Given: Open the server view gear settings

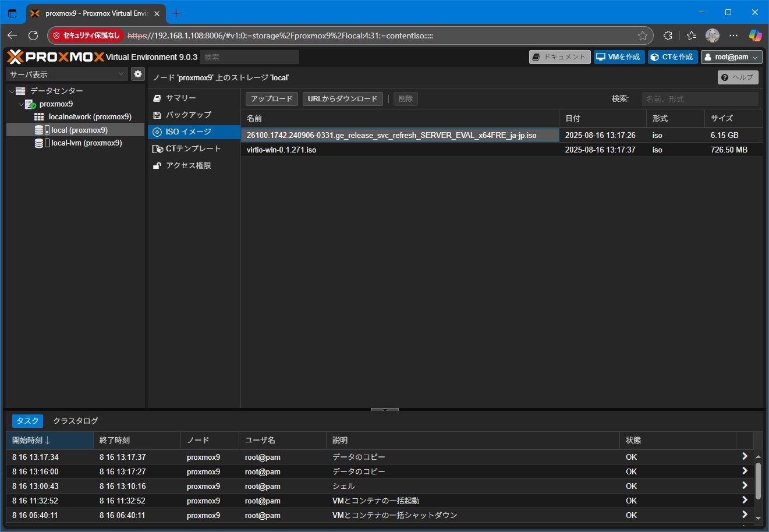Looking at the screenshot, I should click(137, 74).
